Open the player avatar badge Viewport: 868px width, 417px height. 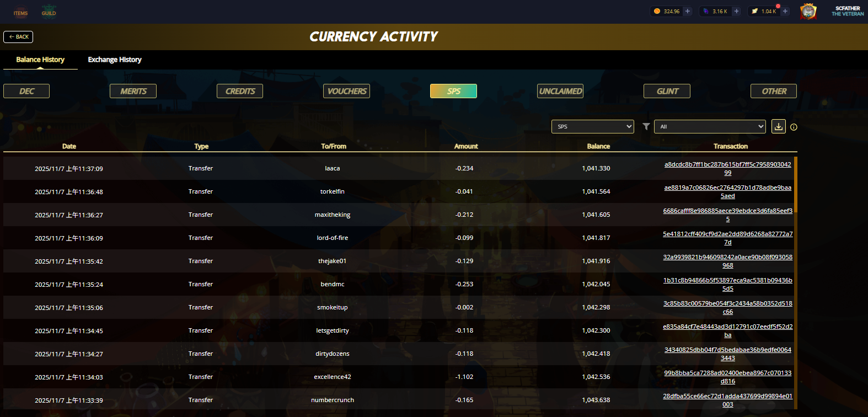[x=808, y=12]
